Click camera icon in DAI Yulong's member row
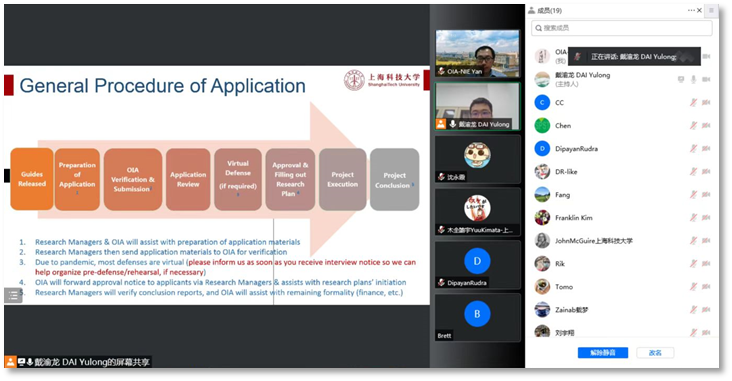The image size is (732, 381). (706, 79)
